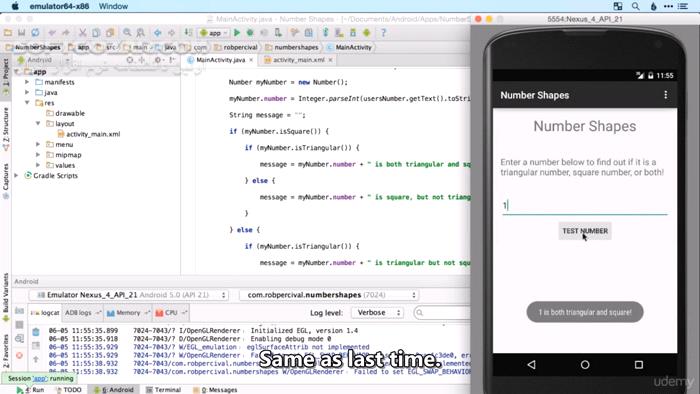Open the com.robpercival.numbershapes process dropdown
The height and width of the screenshot is (394, 700).
point(329,295)
